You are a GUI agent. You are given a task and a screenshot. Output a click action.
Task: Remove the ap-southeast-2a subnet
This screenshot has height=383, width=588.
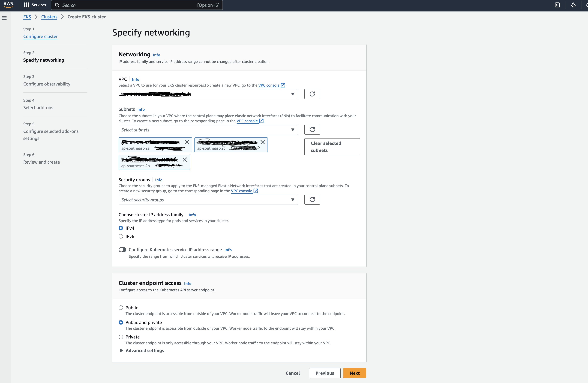[187, 142]
